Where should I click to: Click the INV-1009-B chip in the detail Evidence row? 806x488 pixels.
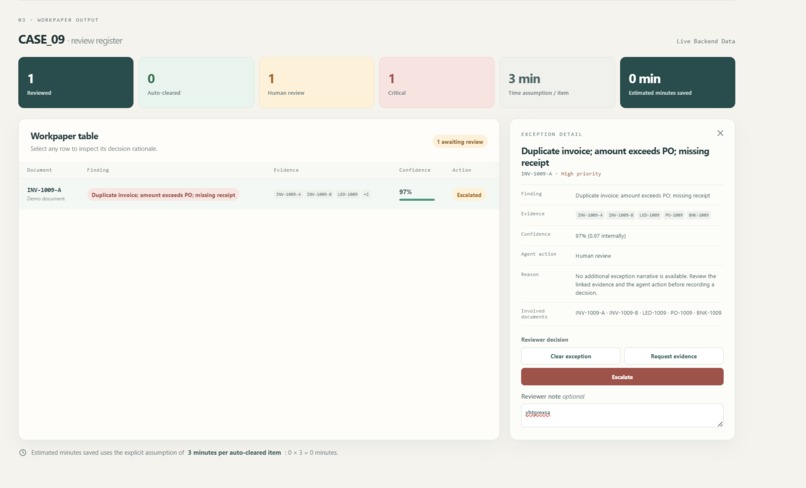[621, 215]
